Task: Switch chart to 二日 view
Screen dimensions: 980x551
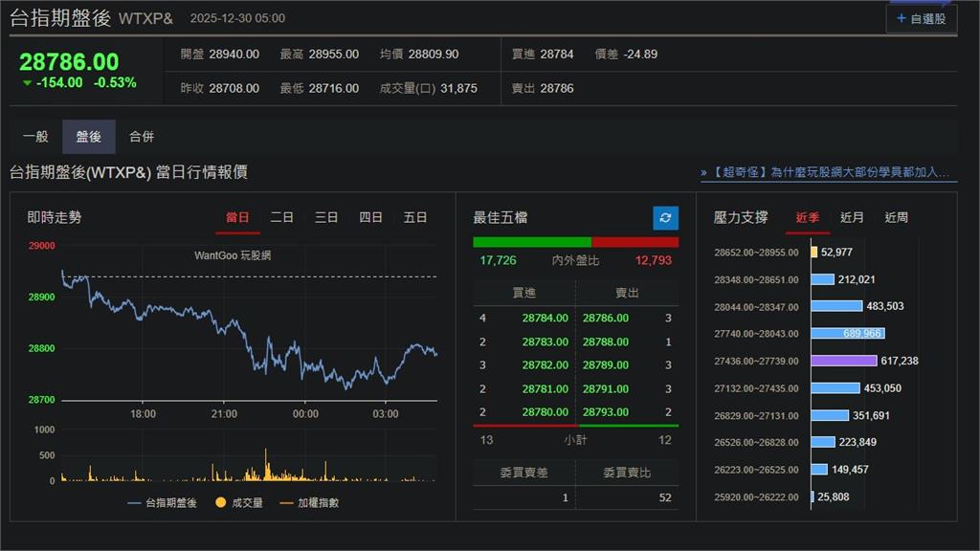Action: [x=281, y=217]
